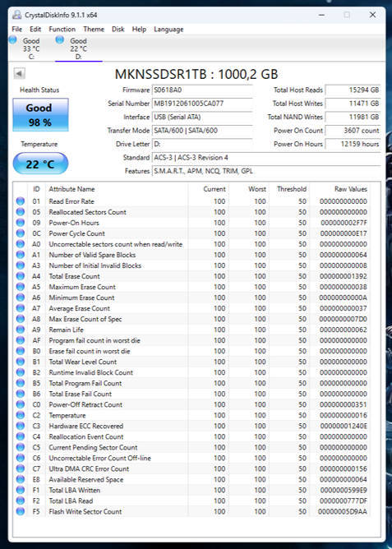Click the status icon for Flash Write Sector Count

coord(21,511)
